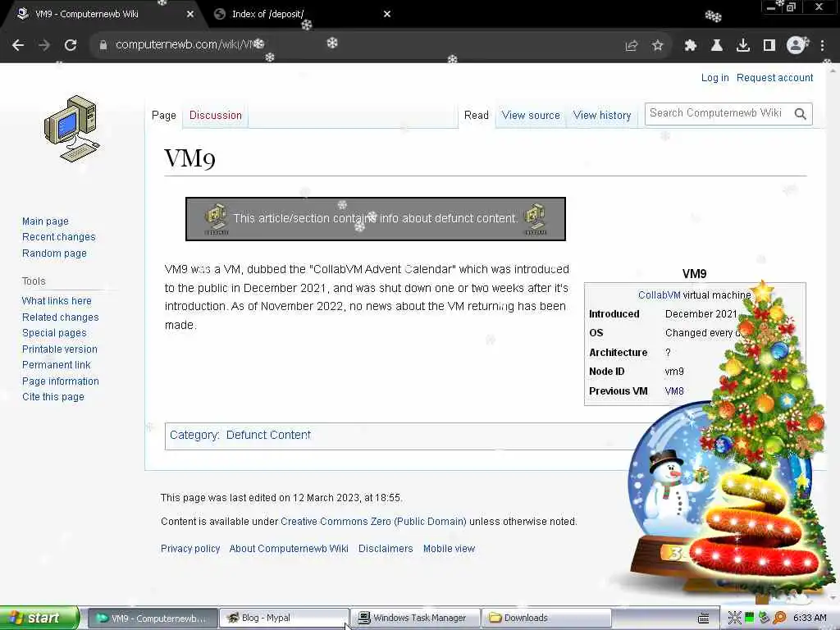Open the Discussion tab
This screenshot has height=630, width=840.
216,116
